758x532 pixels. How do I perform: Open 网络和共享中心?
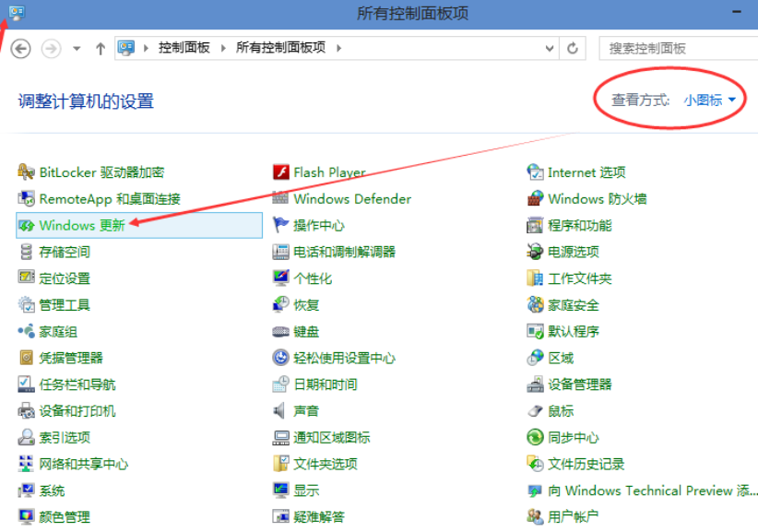(x=83, y=462)
